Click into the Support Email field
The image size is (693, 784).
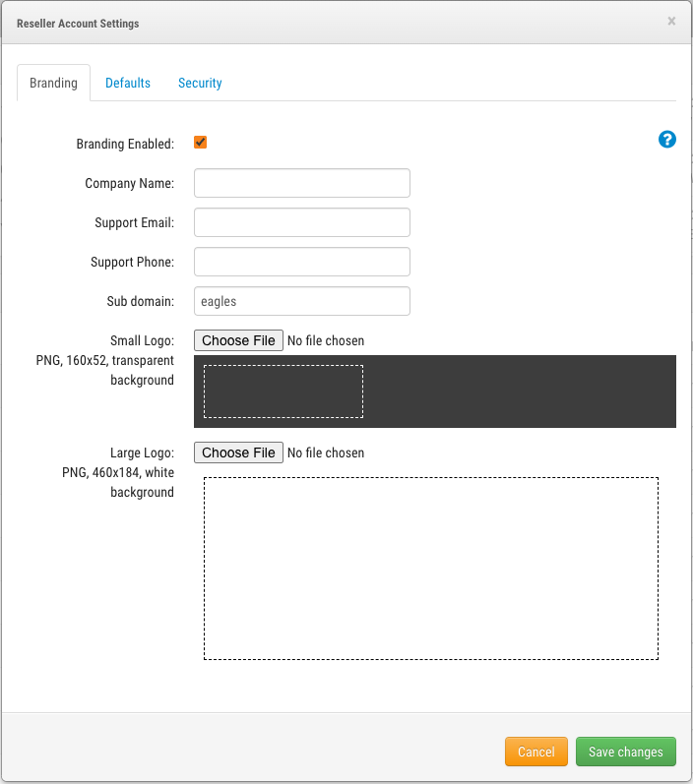(x=301, y=222)
